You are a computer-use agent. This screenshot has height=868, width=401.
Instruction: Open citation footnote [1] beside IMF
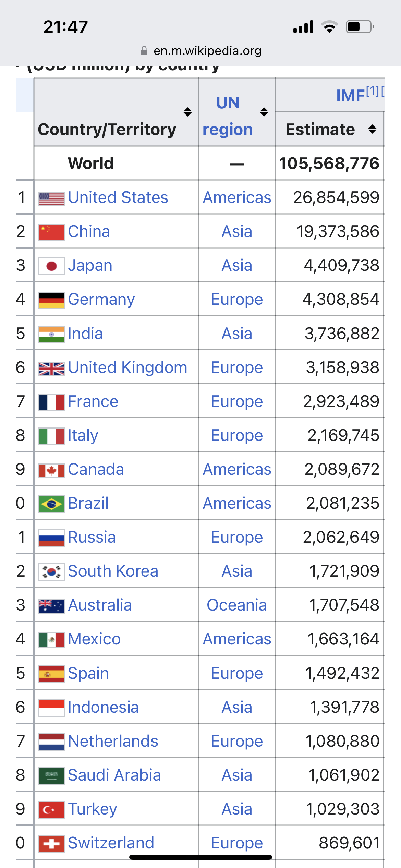click(x=373, y=91)
